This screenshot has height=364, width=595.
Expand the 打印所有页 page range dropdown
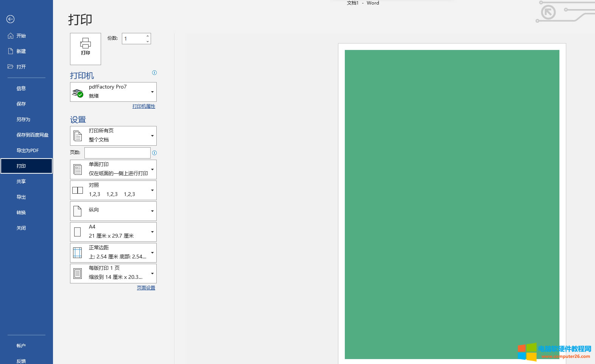pyautogui.click(x=113, y=136)
